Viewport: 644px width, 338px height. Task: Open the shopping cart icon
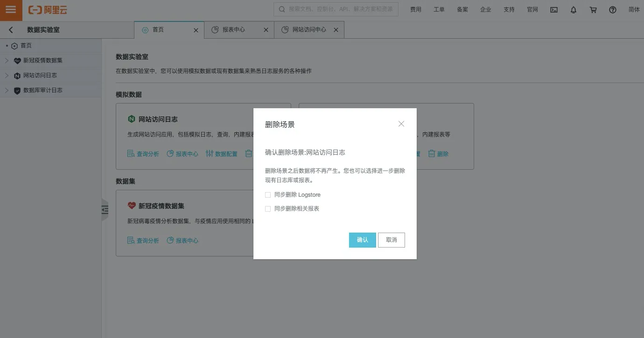(x=593, y=10)
